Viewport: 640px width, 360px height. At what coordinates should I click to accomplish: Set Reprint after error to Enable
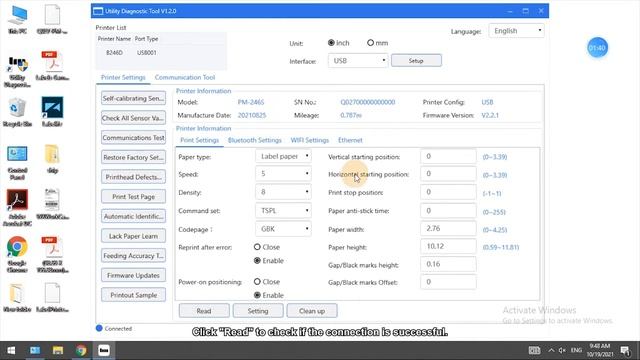[x=257, y=260]
